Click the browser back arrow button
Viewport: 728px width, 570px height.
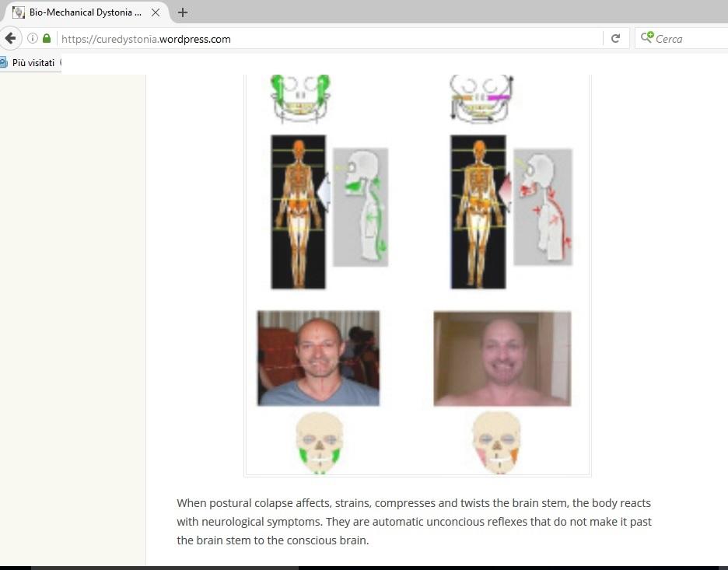point(10,38)
